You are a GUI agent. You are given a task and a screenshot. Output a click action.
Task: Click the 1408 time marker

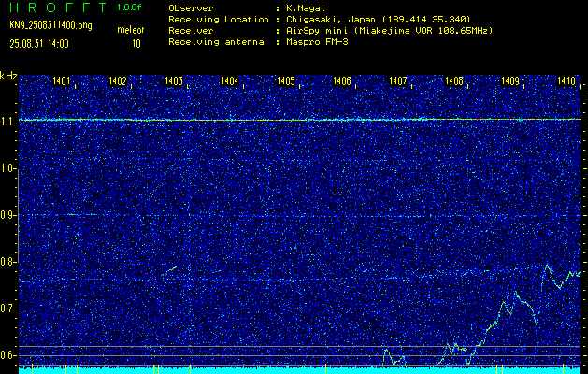click(x=454, y=80)
